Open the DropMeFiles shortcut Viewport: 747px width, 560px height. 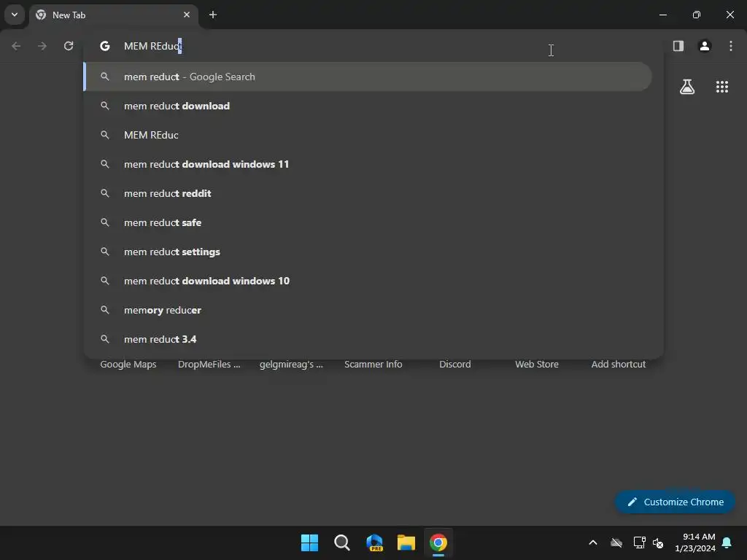tap(209, 365)
